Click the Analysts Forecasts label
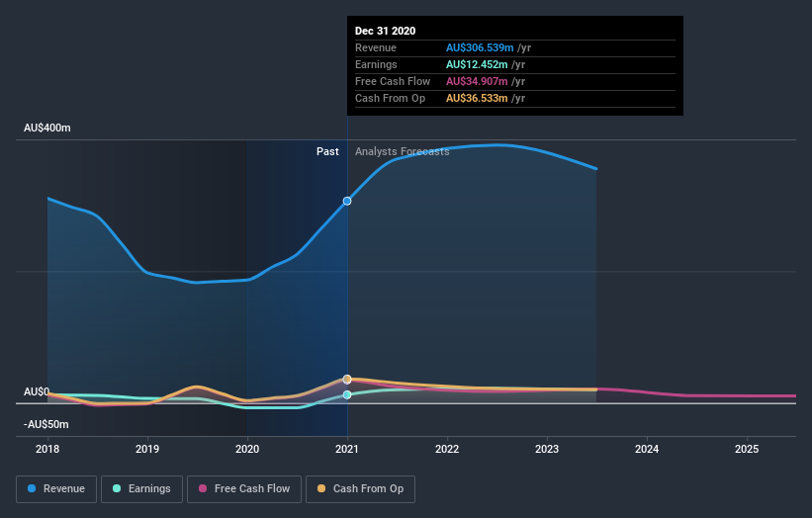Viewport: 812px width, 518px height. coord(402,151)
